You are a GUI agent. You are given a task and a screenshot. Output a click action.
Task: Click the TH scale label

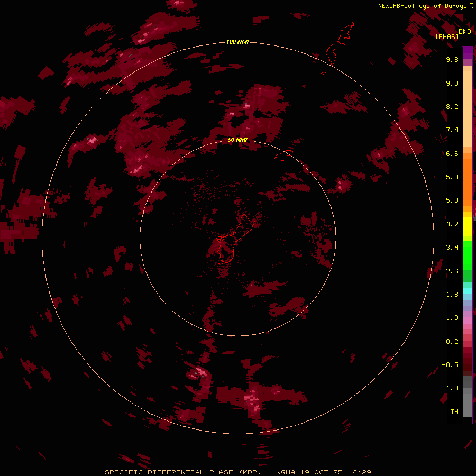click(x=454, y=412)
